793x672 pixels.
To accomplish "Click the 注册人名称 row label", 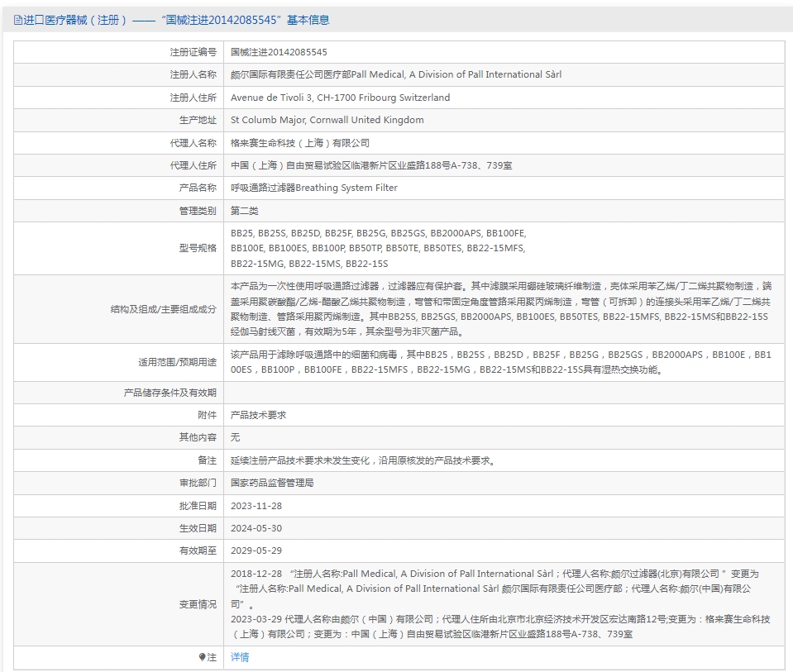I will tap(193, 74).
